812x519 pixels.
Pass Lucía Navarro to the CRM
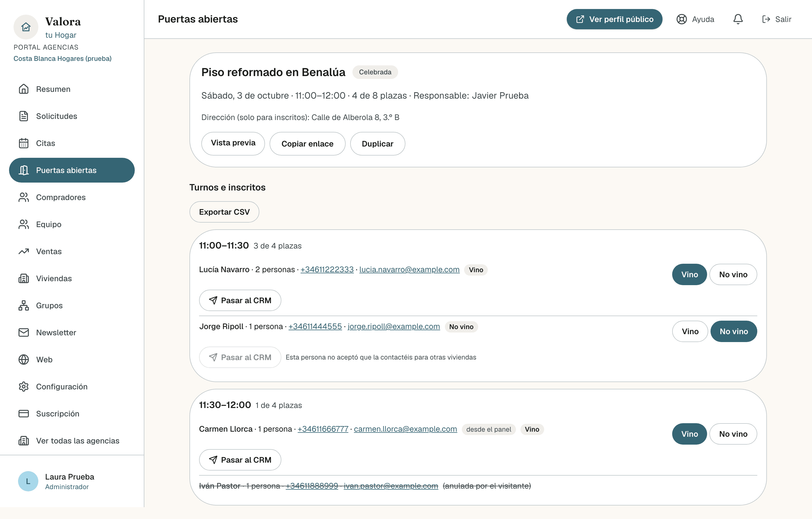(x=240, y=300)
